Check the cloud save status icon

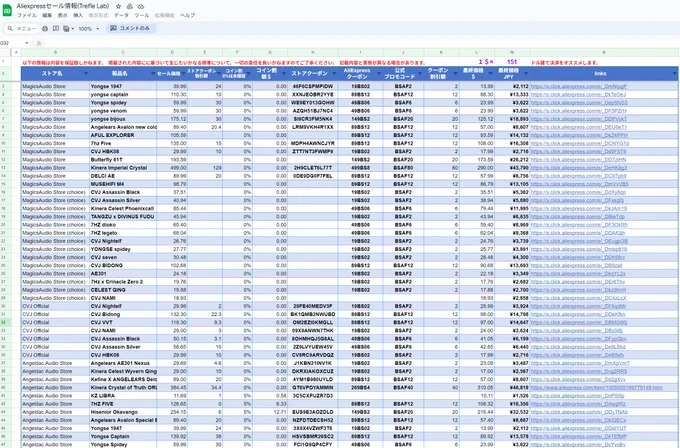(x=141, y=7)
